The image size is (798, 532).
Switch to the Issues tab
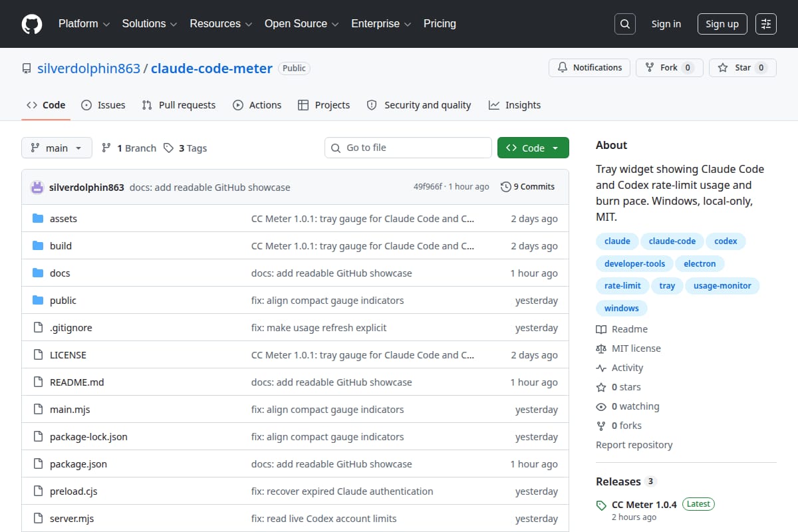coord(103,105)
